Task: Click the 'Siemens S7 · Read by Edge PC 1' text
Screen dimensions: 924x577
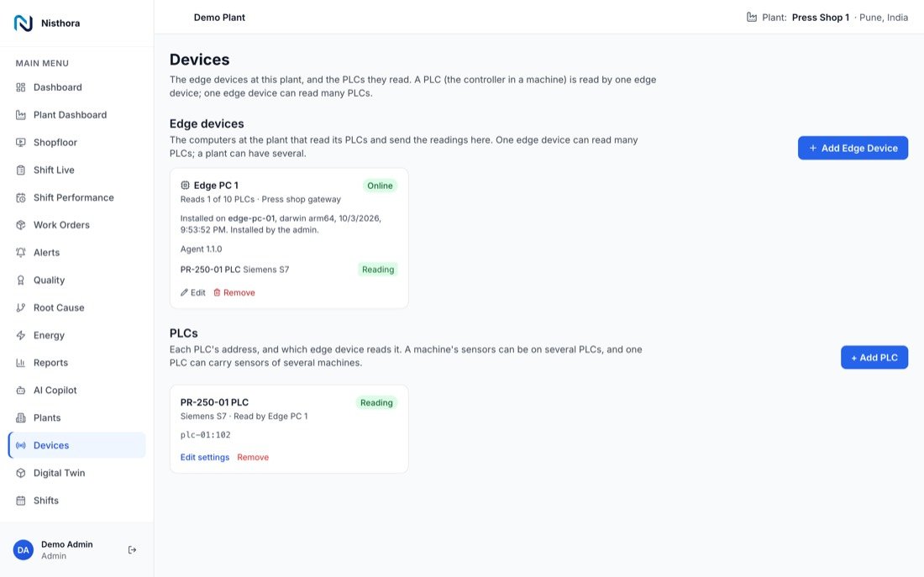Action: pos(244,416)
